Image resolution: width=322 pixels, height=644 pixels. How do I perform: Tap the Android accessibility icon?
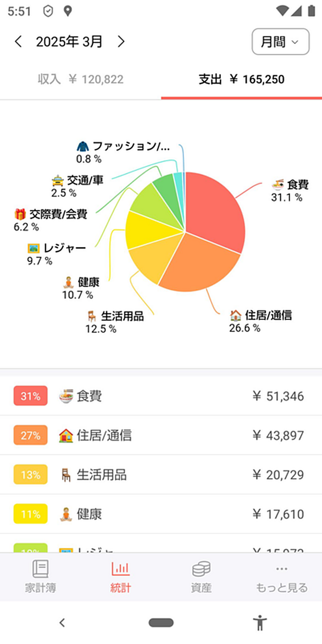coord(260,623)
